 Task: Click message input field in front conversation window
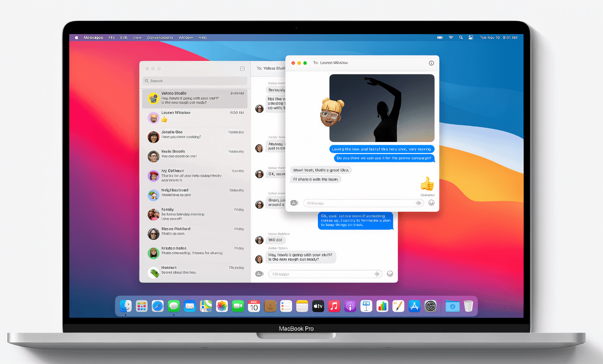point(363,203)
